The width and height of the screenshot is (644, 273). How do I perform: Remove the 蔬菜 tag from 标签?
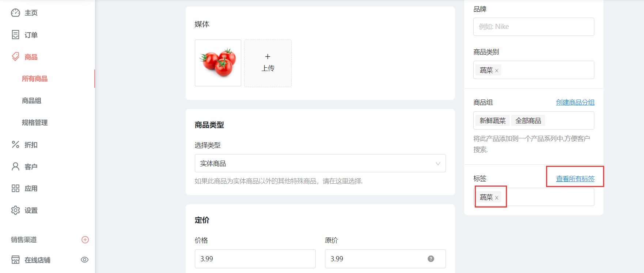tap(497, 198)
